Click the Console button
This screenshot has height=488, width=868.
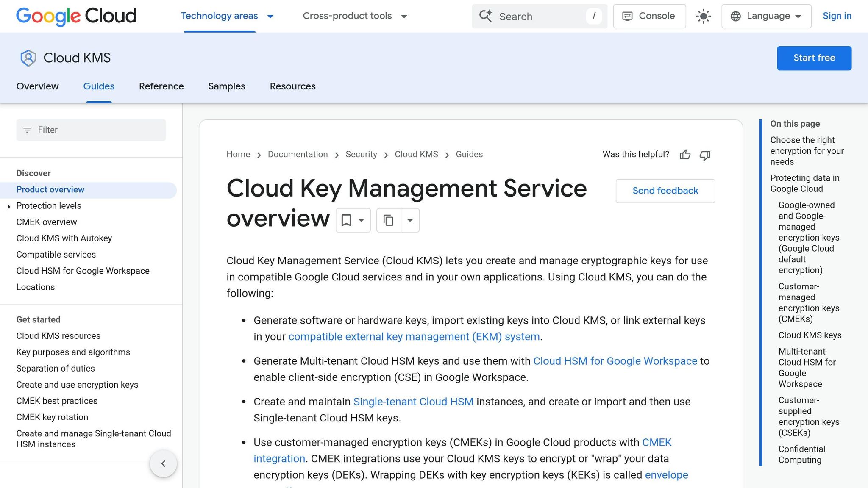pyautogui.click(x=649, y=16)
